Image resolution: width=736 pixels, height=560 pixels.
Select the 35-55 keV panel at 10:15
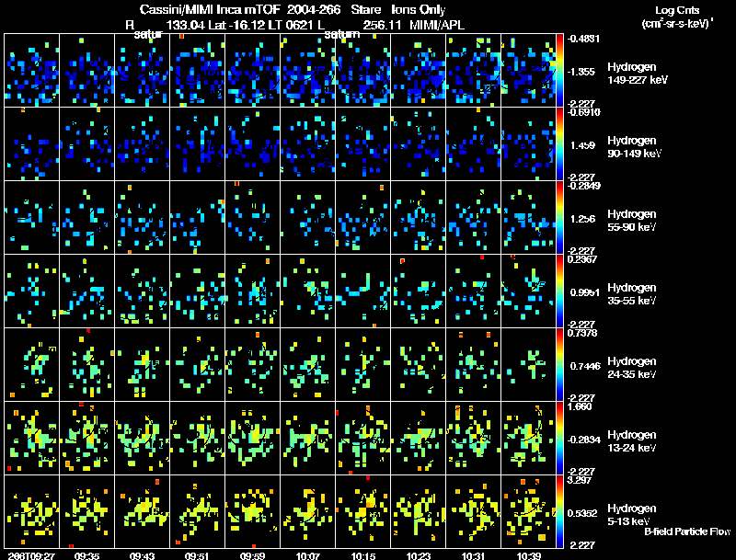click(x=362, y=291)
